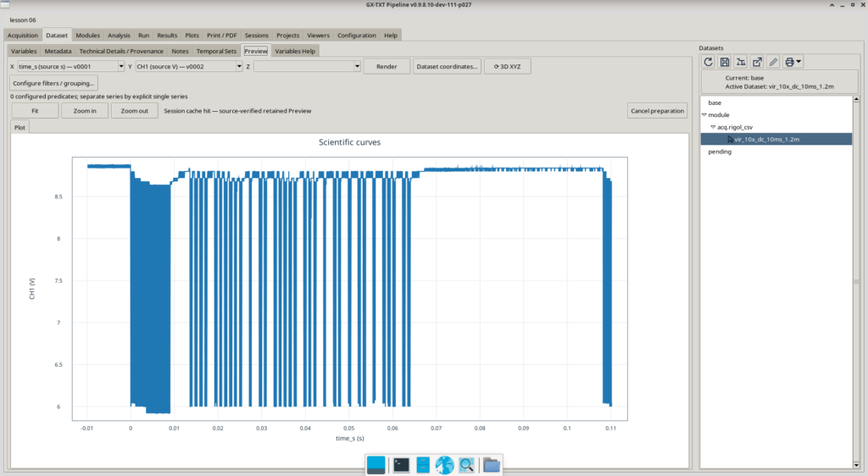The height and width of the screenshot is (476, 868).
Task: Switch to the Metadata sub-tab
Action: (58, 51)
